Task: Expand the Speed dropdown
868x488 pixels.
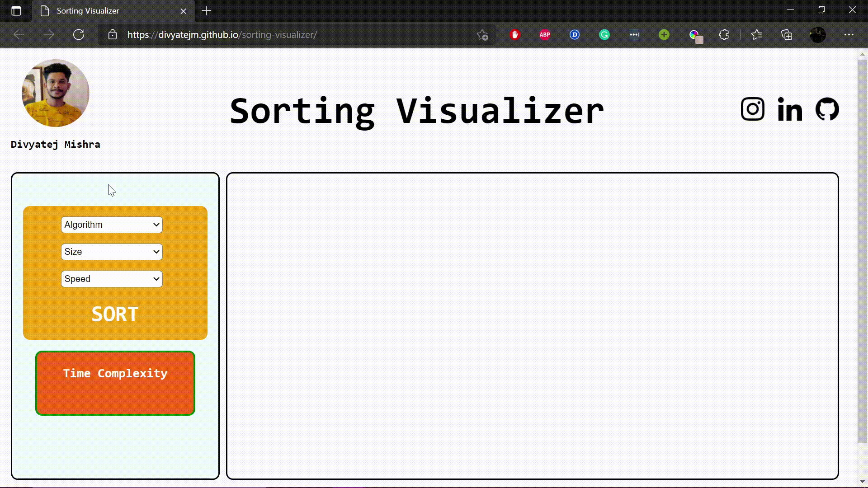Action: click(x=112, y=279)
